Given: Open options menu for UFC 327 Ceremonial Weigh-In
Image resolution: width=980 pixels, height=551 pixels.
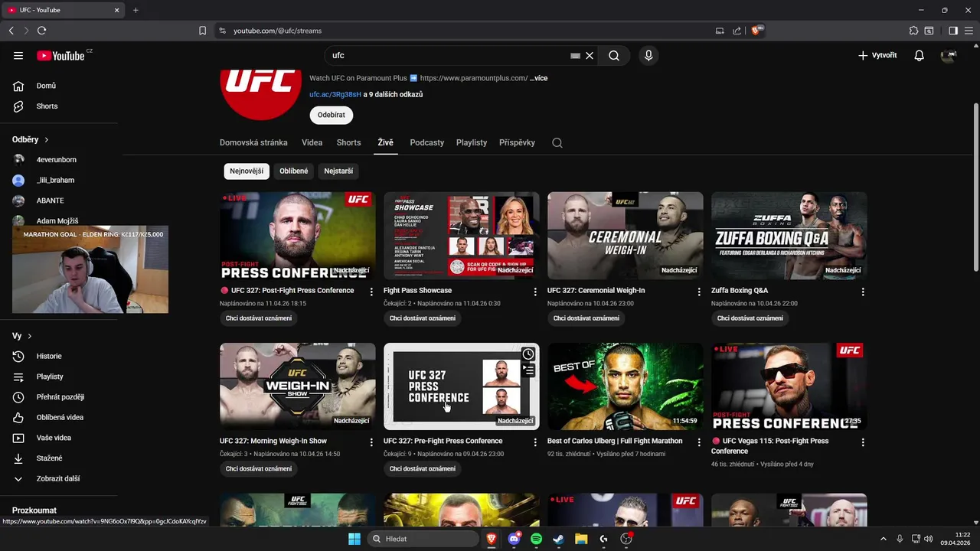Looking at the screenshot, I should point(699,292).
